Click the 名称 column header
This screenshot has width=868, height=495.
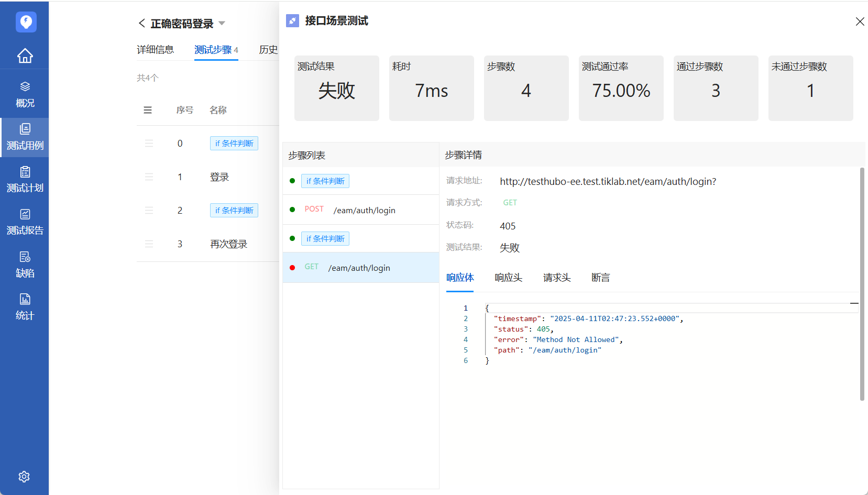point(218,110)
